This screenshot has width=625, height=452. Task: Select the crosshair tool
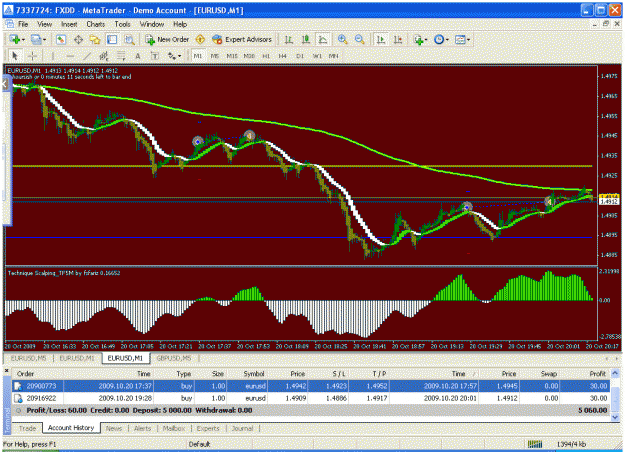(33, 56)
